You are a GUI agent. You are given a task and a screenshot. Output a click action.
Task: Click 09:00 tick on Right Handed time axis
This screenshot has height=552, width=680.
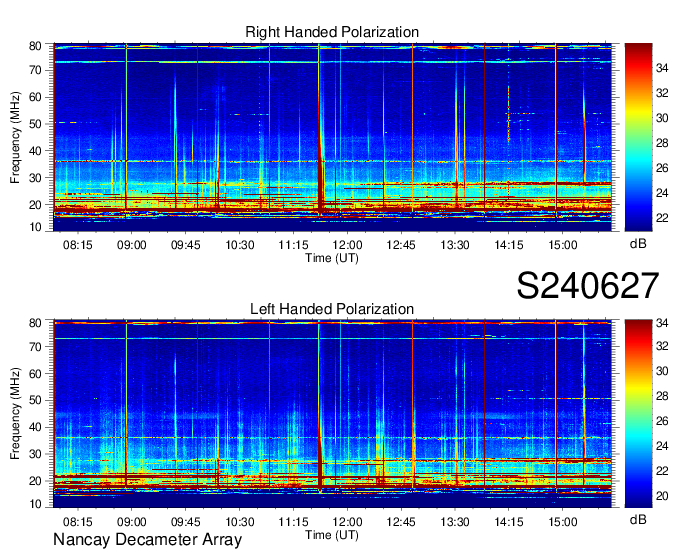(x=131, y=245)
